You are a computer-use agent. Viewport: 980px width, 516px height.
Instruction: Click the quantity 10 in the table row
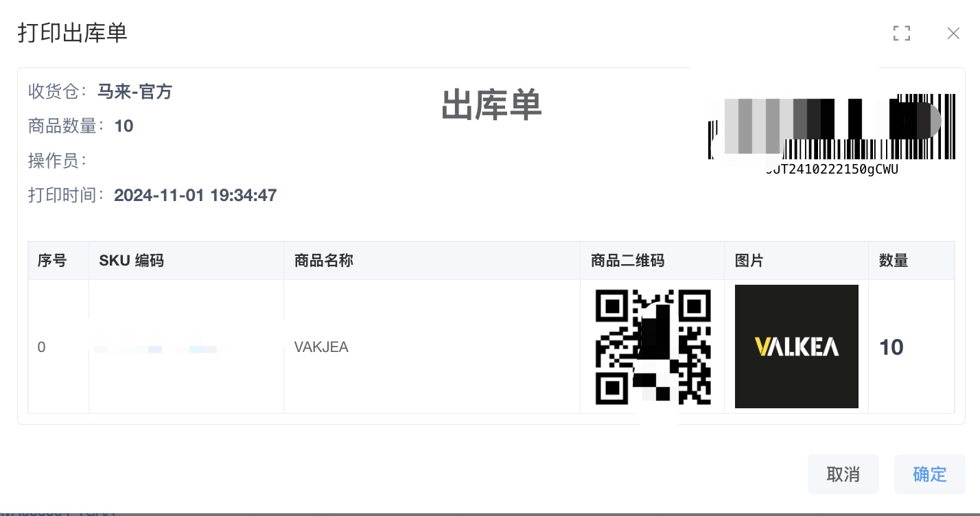coord(891,347)
